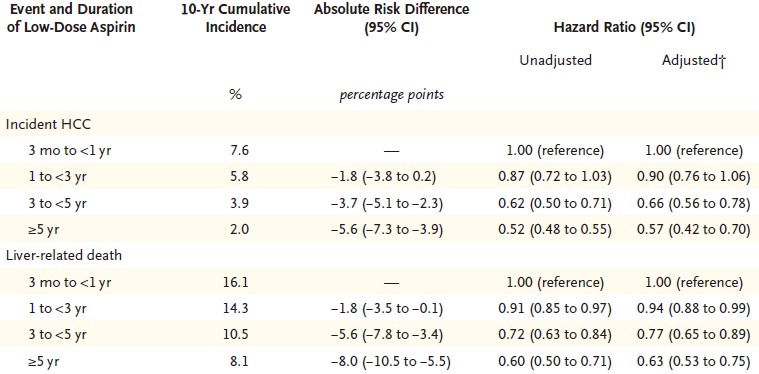
Task: Click the Event and Duration header
Action: tap(71, 18)
